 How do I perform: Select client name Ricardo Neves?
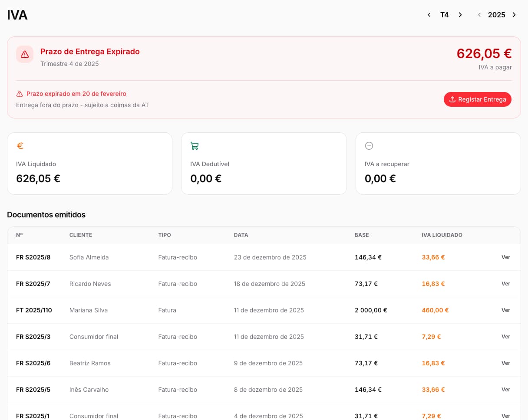coord(90,284)
